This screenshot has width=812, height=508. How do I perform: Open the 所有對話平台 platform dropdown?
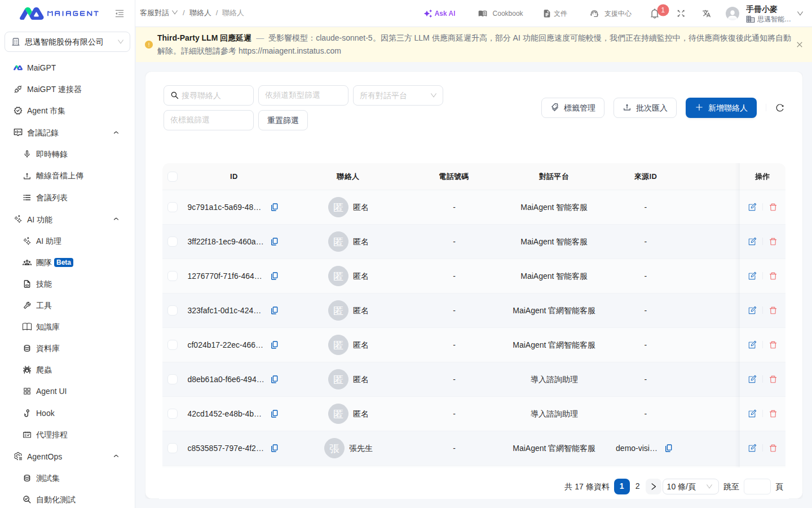pyautogui.click(x=398, y=95)
